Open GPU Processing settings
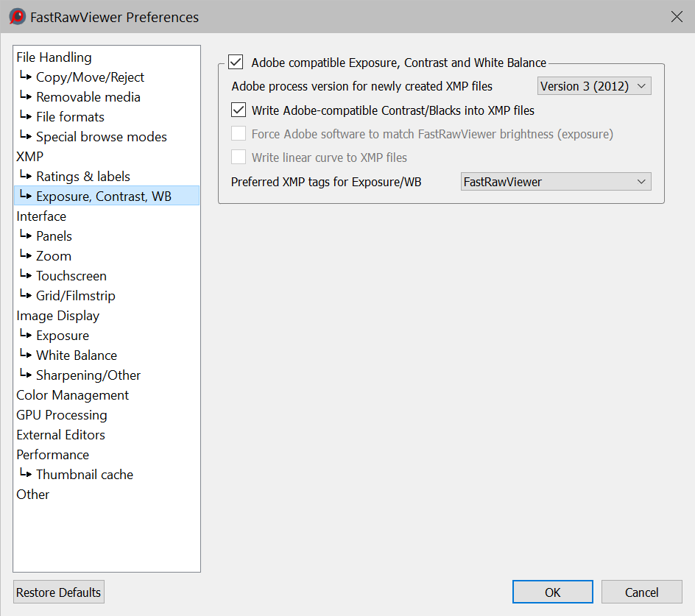 coord(62,415)
